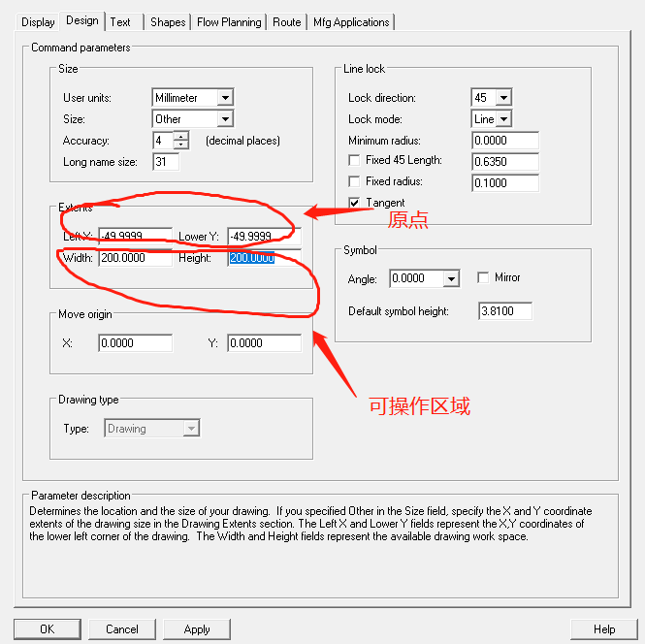Uncheck the Tangent checkbox

click(354, 202)
